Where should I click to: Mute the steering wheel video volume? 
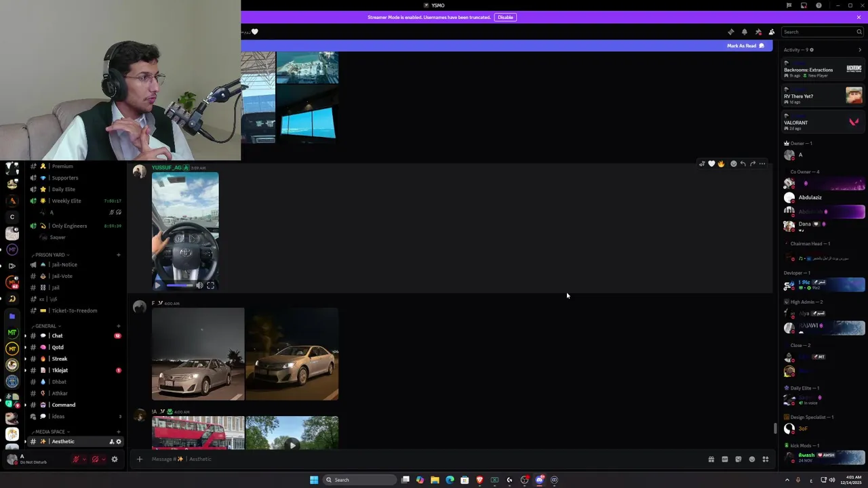point(199,285)
